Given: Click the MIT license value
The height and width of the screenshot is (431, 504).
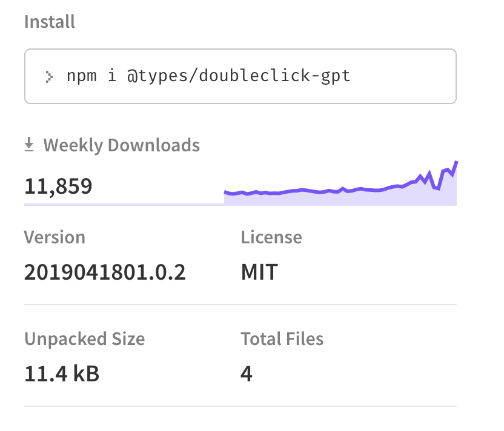Looking at the screenshot, I should 259,272.
